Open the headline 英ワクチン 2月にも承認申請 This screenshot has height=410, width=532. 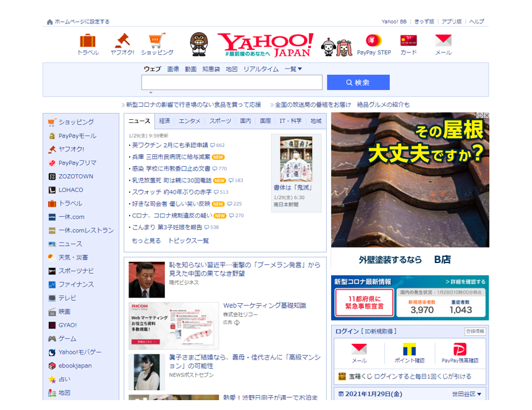pyautogui.click(x=170, y=145)
